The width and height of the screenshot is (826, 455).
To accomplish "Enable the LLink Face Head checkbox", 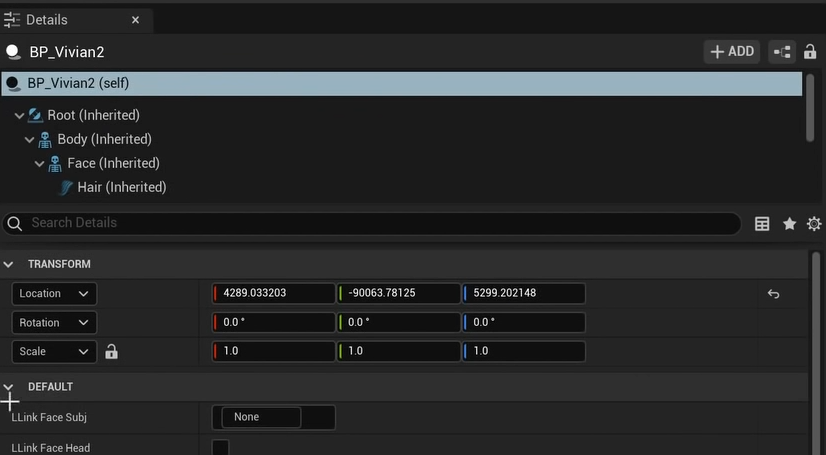I will point(221,448).
